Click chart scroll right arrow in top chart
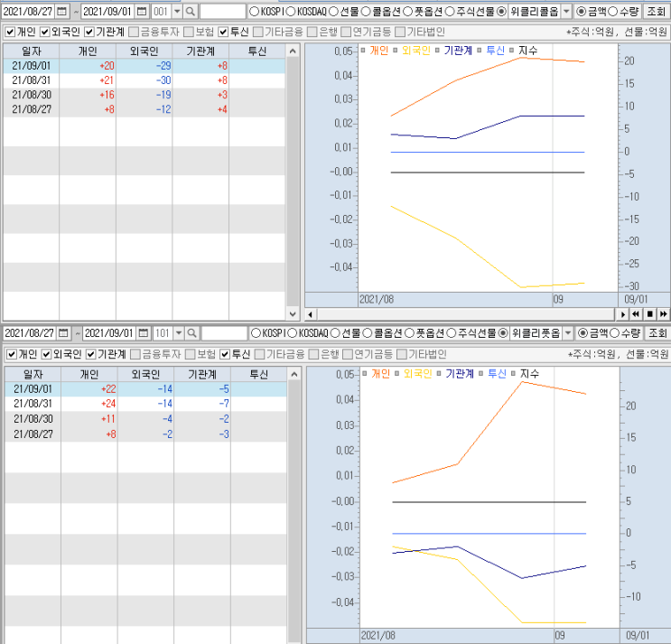Image resolution: width=671 pixels, height=644 pixels. tap(622, 314)
